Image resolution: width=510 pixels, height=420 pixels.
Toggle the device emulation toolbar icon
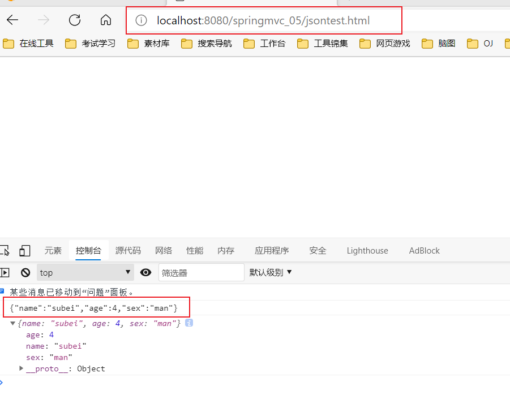(24, 251)
